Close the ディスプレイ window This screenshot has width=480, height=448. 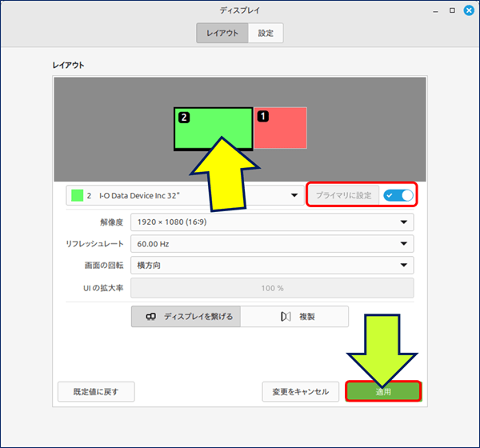click(x=469, y=10)
